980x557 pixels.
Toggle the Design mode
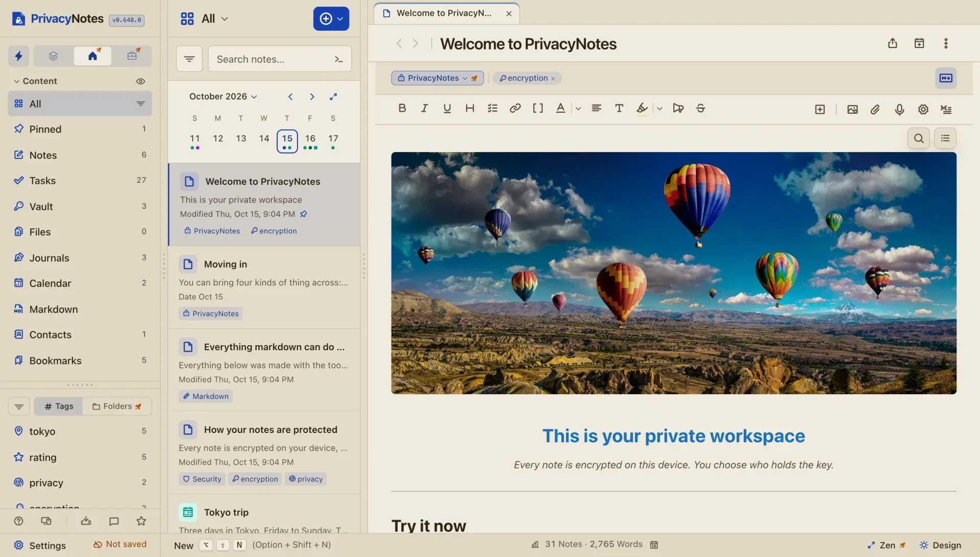point(940,545)
